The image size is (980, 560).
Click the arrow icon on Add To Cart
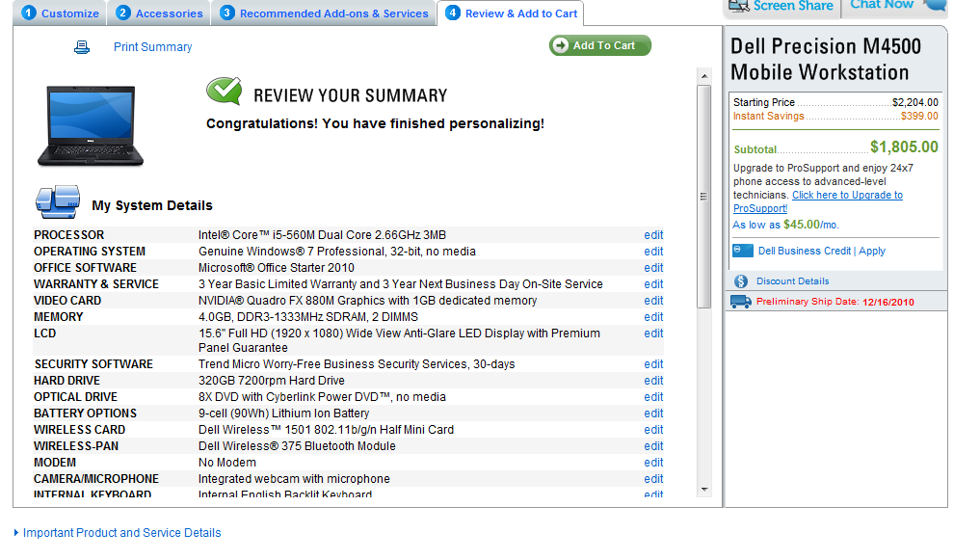561,45
